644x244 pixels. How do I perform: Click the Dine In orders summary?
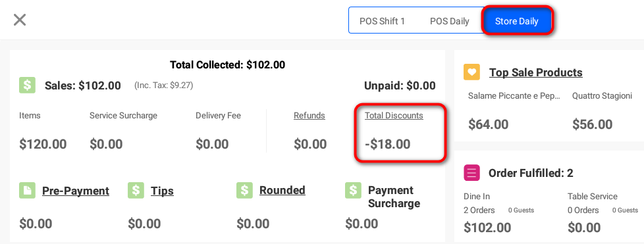click(498, 213)
